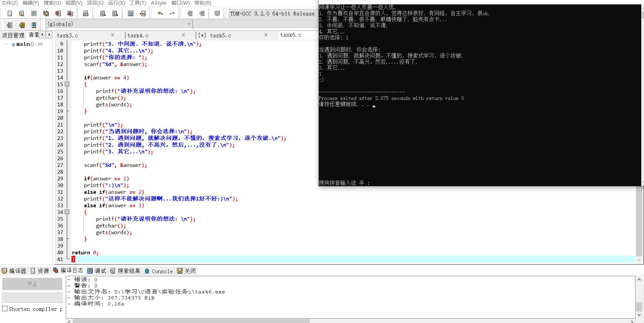
Task: Open the 文件(Z) menu
Action: [x=9, y=3]
